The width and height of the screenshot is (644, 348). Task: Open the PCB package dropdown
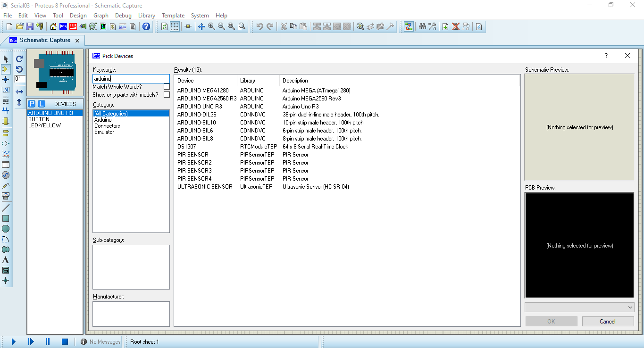click(579, 307)
